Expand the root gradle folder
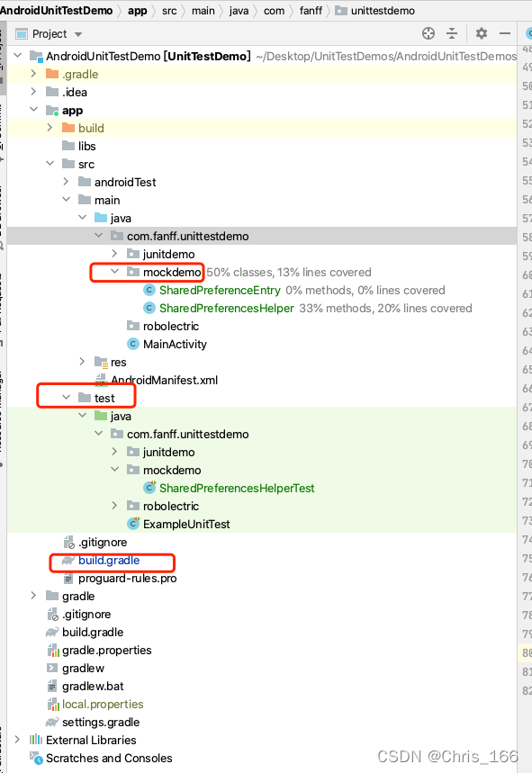 [x=33, y=596]
